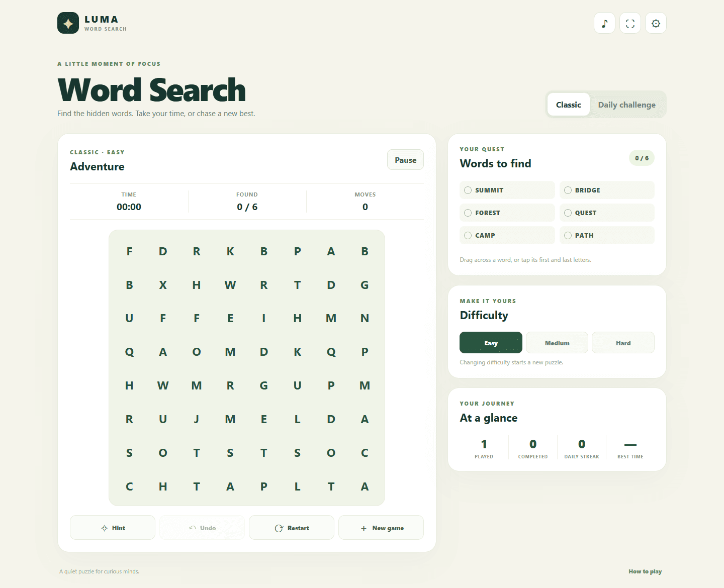This screenshot has width=724, height=588.
Task: Click the 00:00 timer value
Action: click(129, 207)
